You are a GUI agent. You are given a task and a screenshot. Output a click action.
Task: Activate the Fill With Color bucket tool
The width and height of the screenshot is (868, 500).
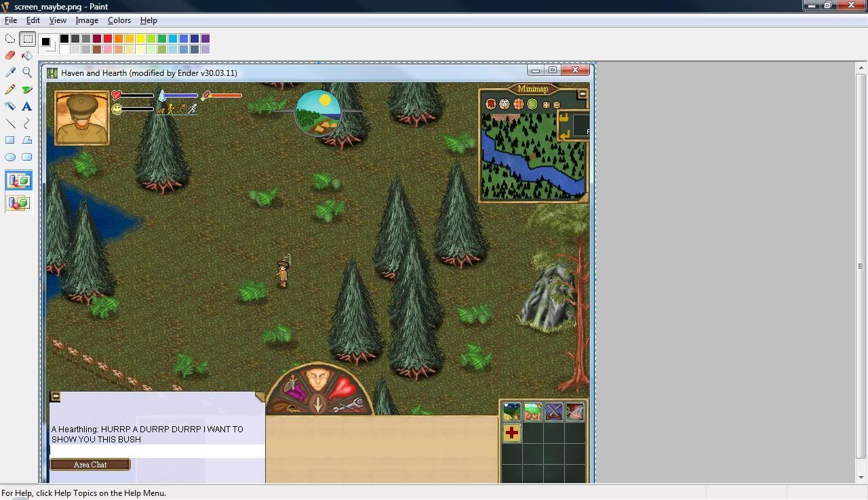(x=27, y=56)
